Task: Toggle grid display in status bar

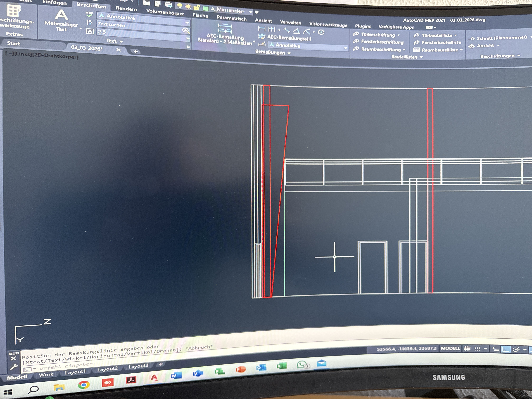Action: (x=467, y=348)
